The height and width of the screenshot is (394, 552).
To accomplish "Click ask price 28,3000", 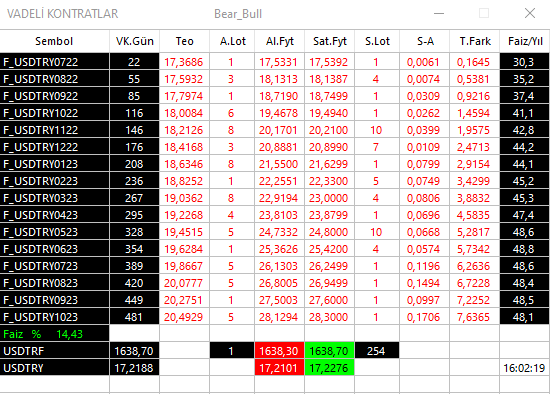I will tap(329, 317).
